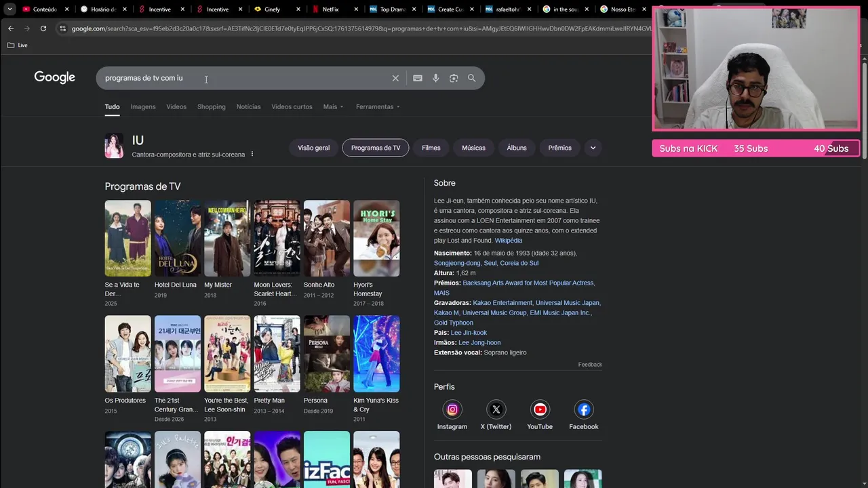Open Kim Yuna's Kiss & Cry poster

click(x=376, y=354)
